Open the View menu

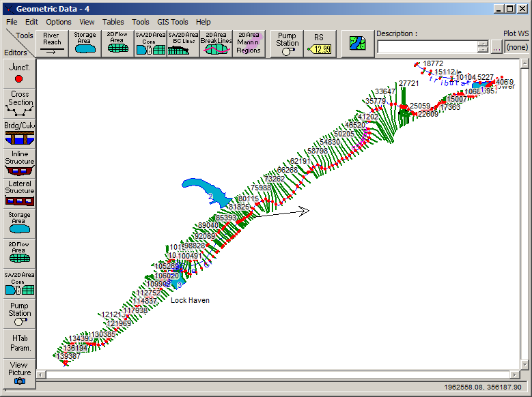coord(87,22)
